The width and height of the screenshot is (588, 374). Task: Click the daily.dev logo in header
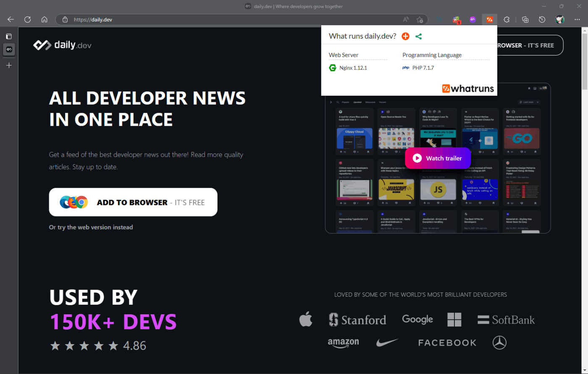tap(62, 45)
